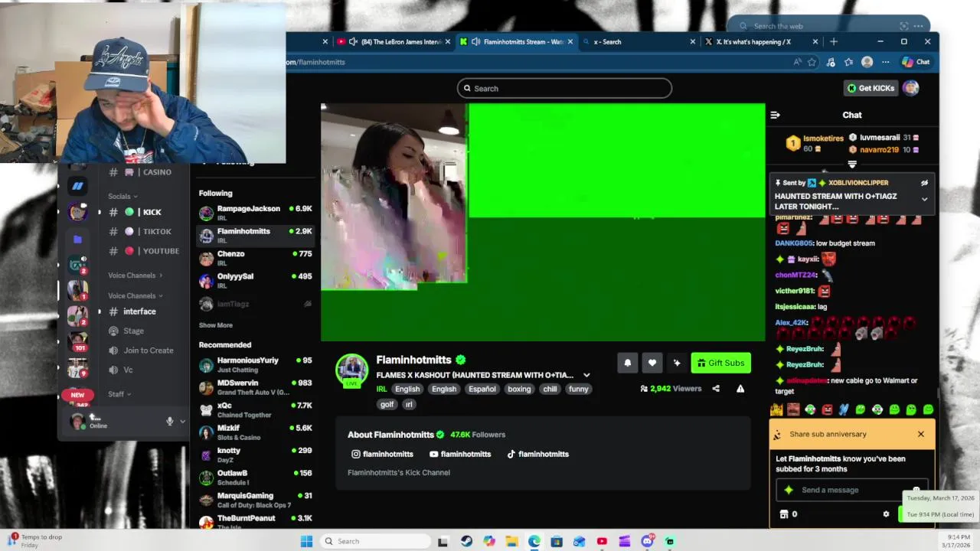
Task: Click the notification bell icon for Flaminhotmitts
Action: (x=627, y=363)
